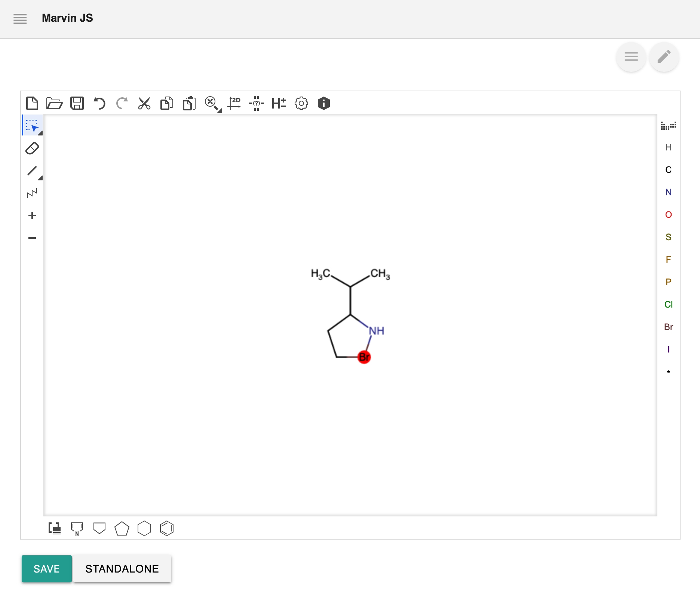Expand the zoom tool options
Viewport: 700px width, 589px height.
[x=220, y=111]
